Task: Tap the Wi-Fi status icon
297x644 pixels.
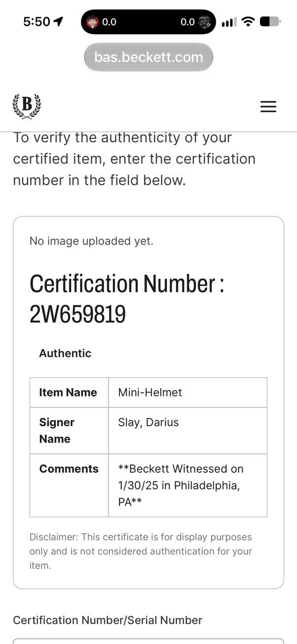Action: pyautogui.click(x=249, y=22)
